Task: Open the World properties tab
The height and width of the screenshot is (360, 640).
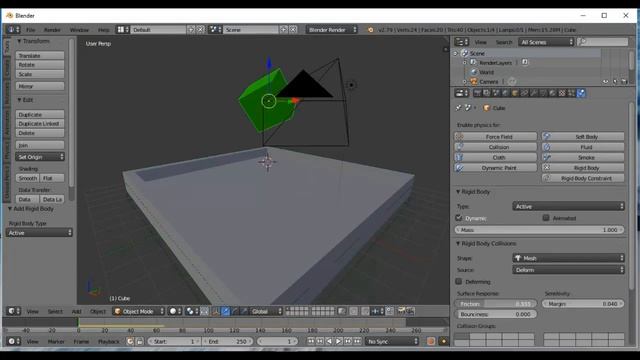Action: point(505,93)
